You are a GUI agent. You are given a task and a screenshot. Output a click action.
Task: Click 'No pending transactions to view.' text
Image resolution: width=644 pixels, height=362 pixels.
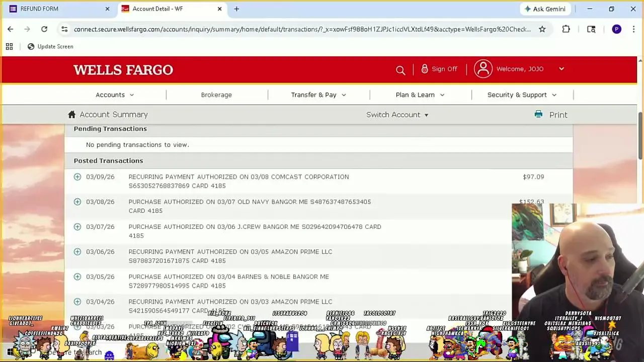click(137, 145)
